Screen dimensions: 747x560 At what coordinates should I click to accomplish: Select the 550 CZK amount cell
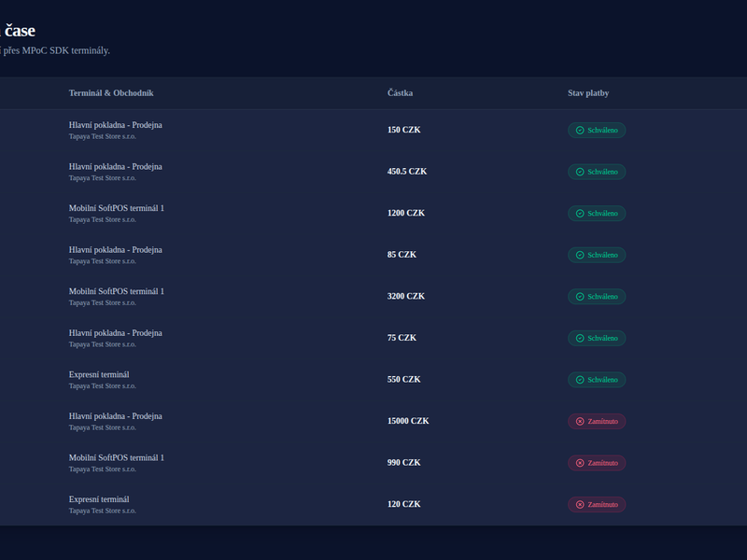click(x=404, y=379)
